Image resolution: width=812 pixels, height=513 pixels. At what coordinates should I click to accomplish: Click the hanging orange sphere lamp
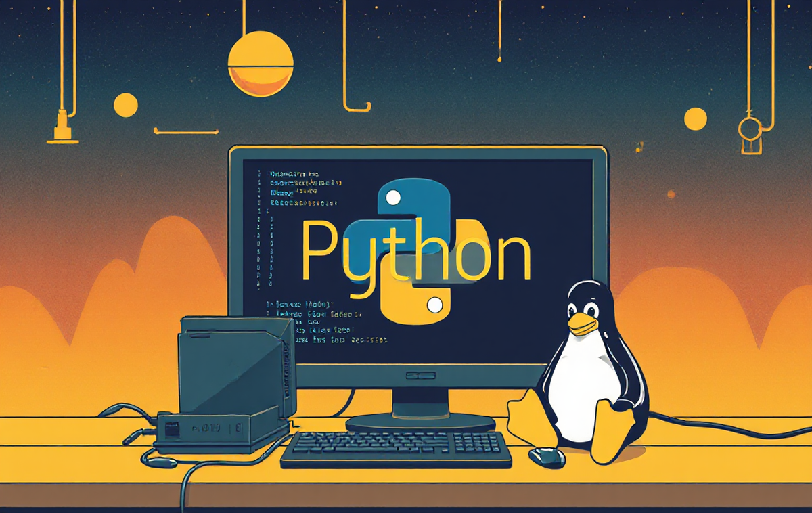[x=261, y=64]
